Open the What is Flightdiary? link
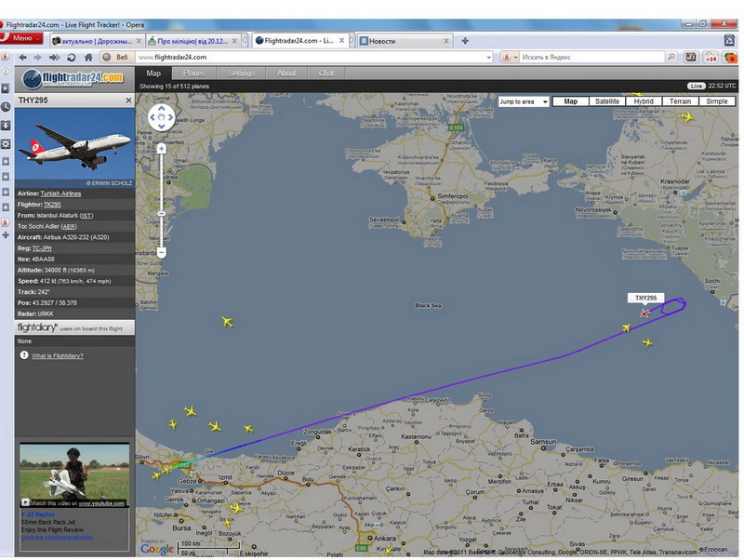The height and width of the screenshot is (560, 744). [x=58, y=356]
